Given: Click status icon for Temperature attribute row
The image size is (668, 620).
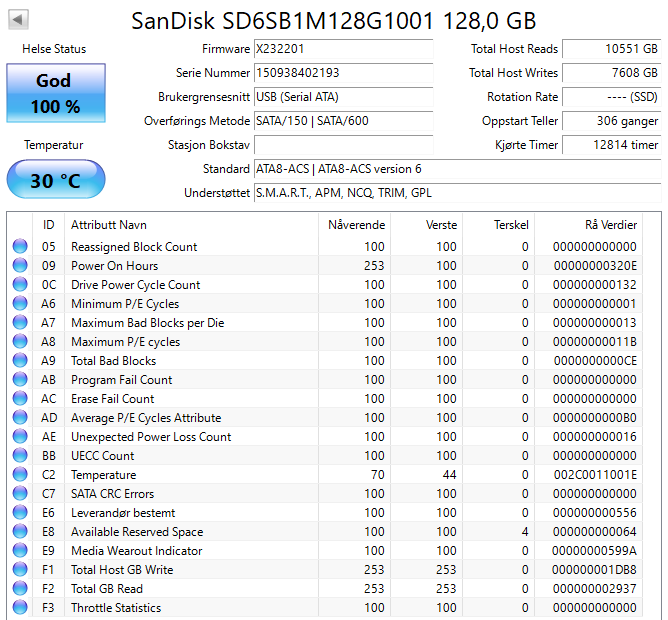Looking at the screenshot, I should [20, 475].
